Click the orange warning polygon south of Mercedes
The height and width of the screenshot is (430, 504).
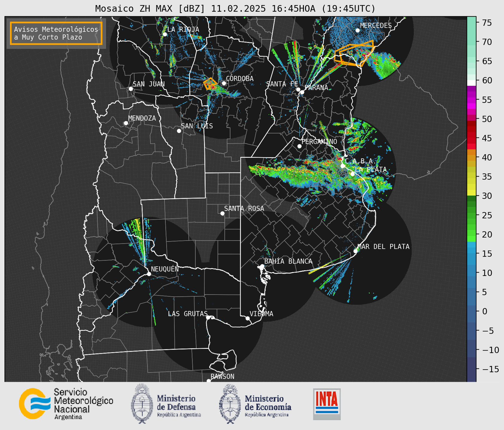(x=354, y=53)
